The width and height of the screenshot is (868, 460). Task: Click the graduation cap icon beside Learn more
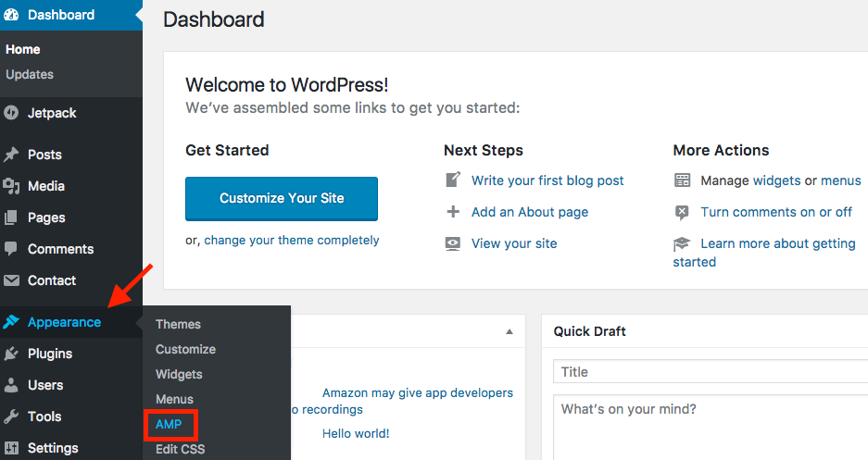(682, 243)
